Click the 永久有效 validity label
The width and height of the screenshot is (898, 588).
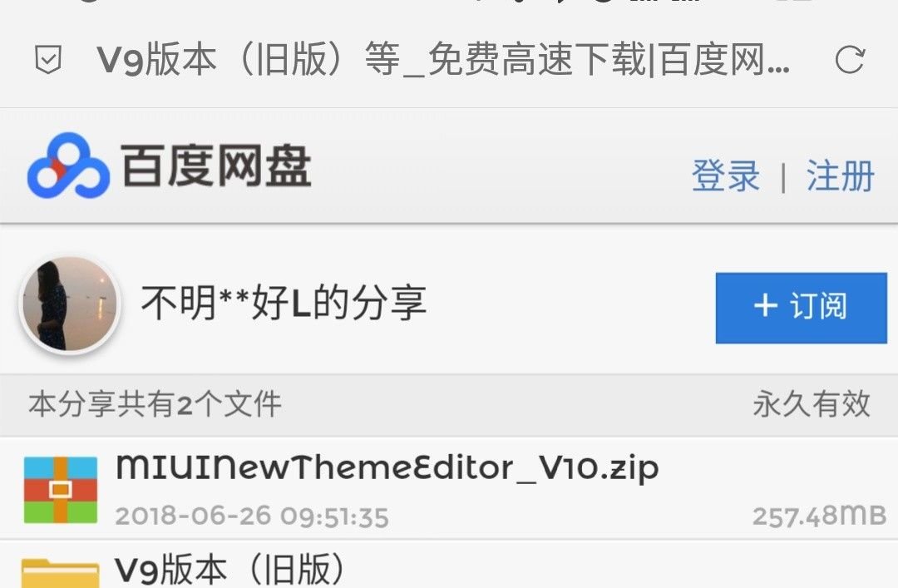812,404
